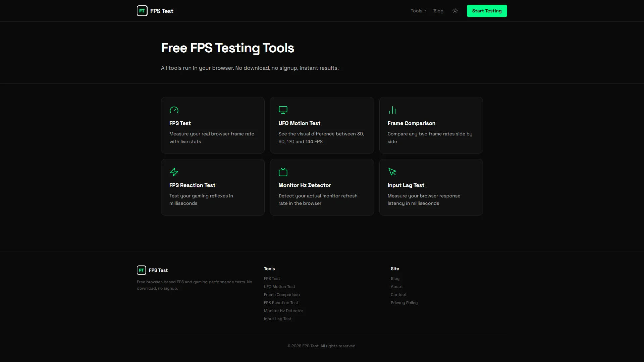Screen dimensions: 644x362
Task: Click the lightning bolt icon on FPS Reaction Test card
Action: 174,172
